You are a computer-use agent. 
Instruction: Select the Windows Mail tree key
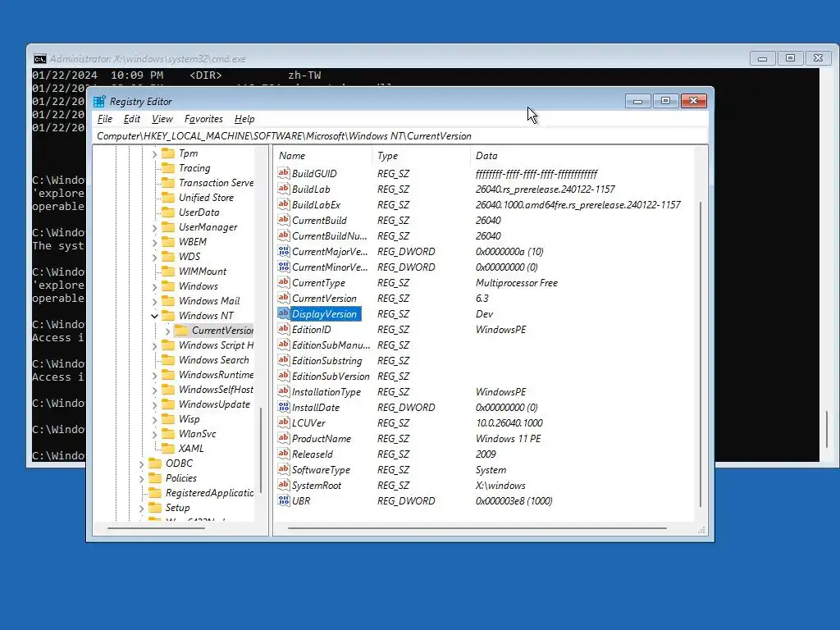click(209, 301)
